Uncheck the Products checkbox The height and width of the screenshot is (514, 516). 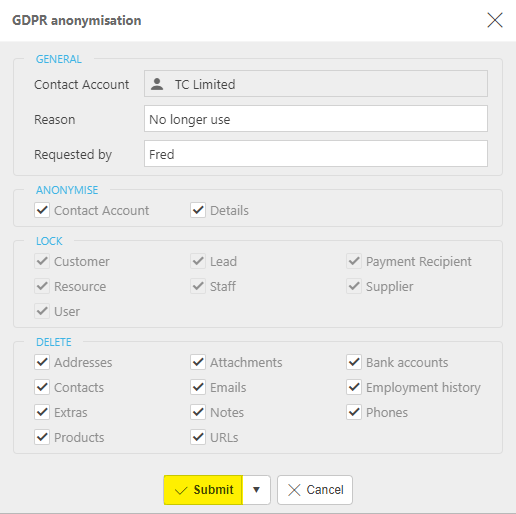42,437
